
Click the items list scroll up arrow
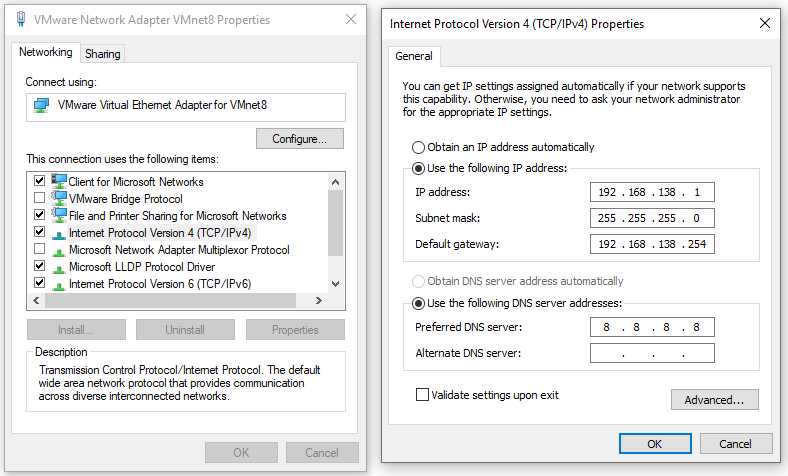(336, 182)
